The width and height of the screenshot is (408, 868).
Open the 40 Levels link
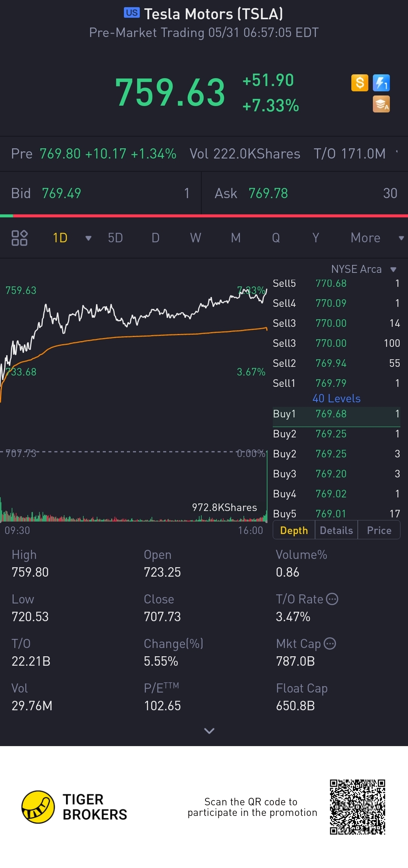tap(336, 399)
